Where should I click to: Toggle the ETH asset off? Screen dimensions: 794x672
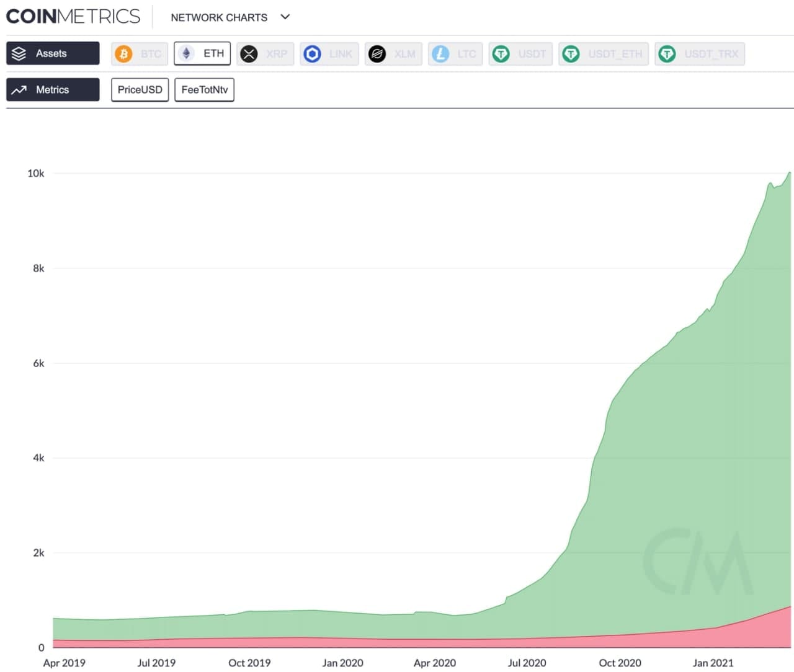click(x=202, y=53)
